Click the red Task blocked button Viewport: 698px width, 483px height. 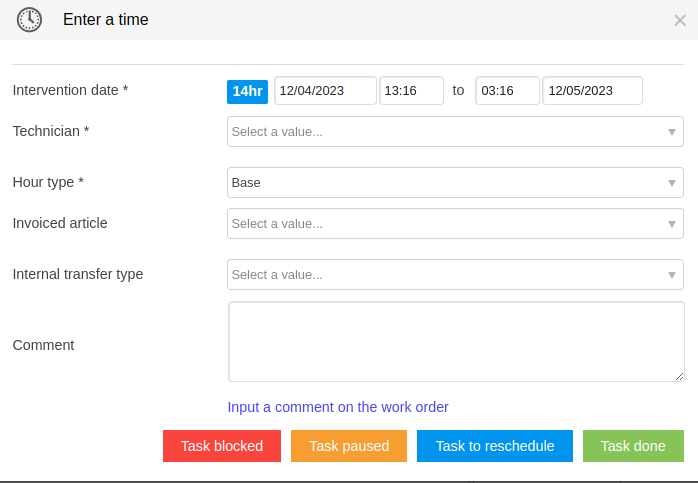point(222,446)
